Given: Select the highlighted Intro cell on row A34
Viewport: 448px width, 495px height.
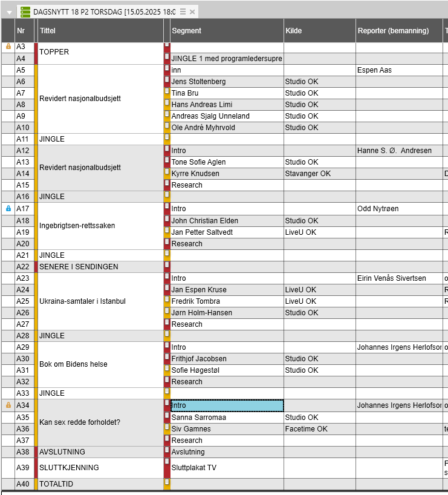Looking at the screenshot, I should click(227, 405).
